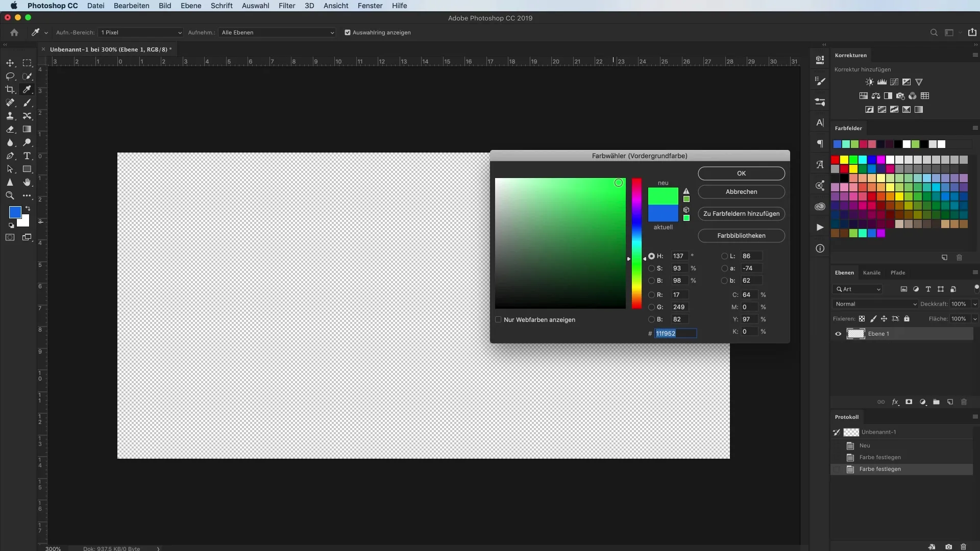Confirm color with OK button

(741, 173)
